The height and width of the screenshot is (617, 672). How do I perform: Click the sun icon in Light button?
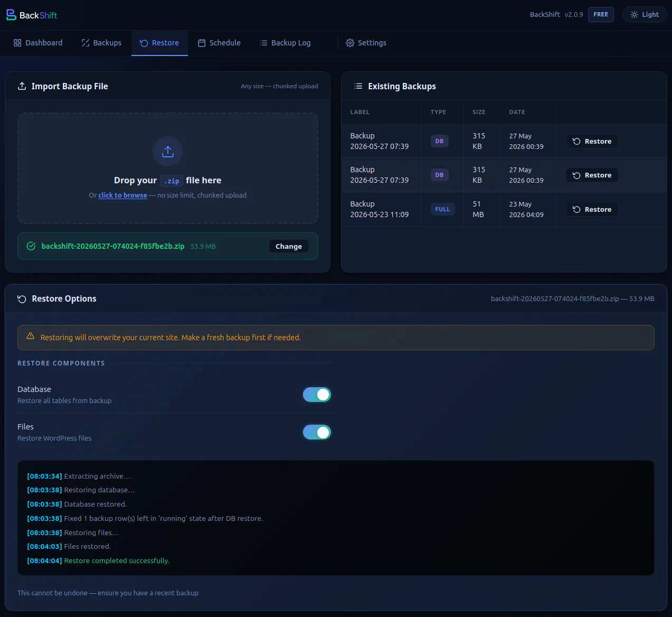(x=635, y=15)
